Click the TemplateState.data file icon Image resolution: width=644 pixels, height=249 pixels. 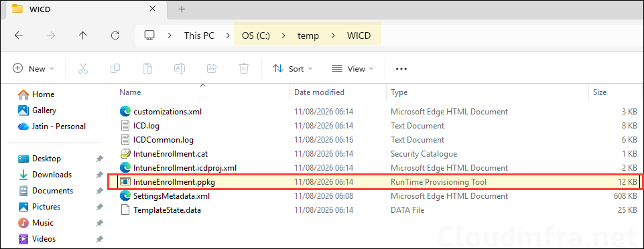(125, 210)
